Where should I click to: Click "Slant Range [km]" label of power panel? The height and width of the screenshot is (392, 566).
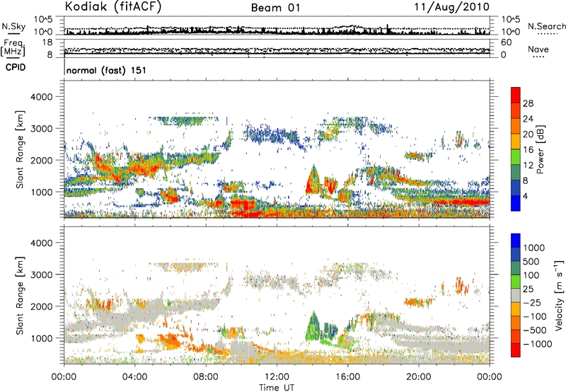[x=20, y=149]
